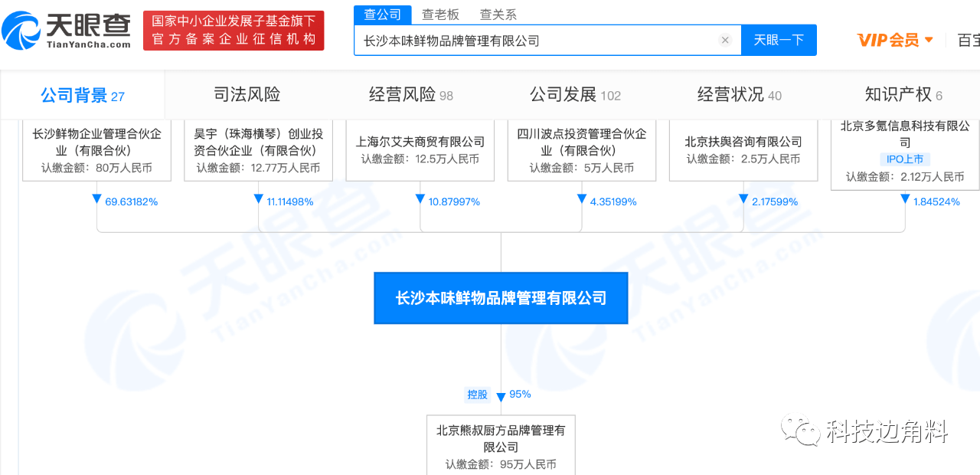Click 认缴金额：80万人民币 text
980x475 pixels.
point(97,168)
